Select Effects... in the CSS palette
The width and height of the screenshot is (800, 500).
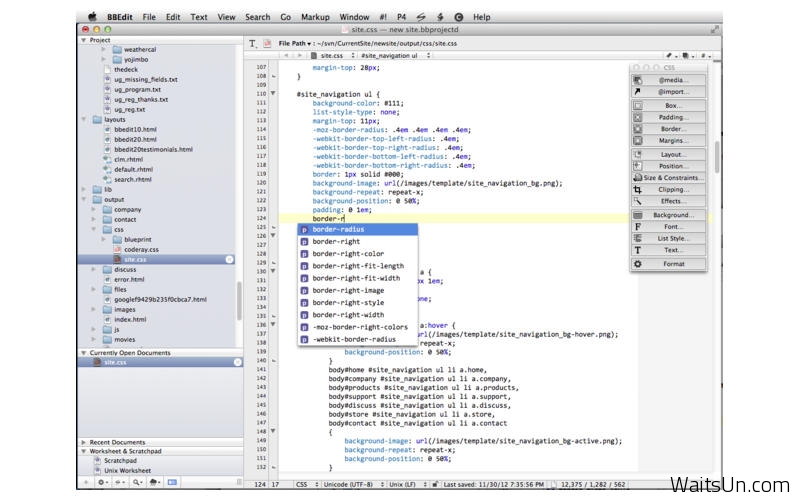point(669,201)
